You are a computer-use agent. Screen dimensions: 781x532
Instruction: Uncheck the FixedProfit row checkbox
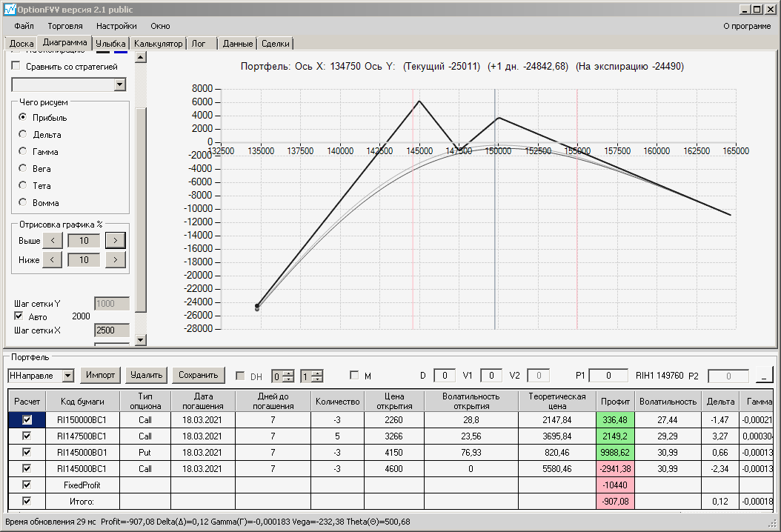coord(27,485)
